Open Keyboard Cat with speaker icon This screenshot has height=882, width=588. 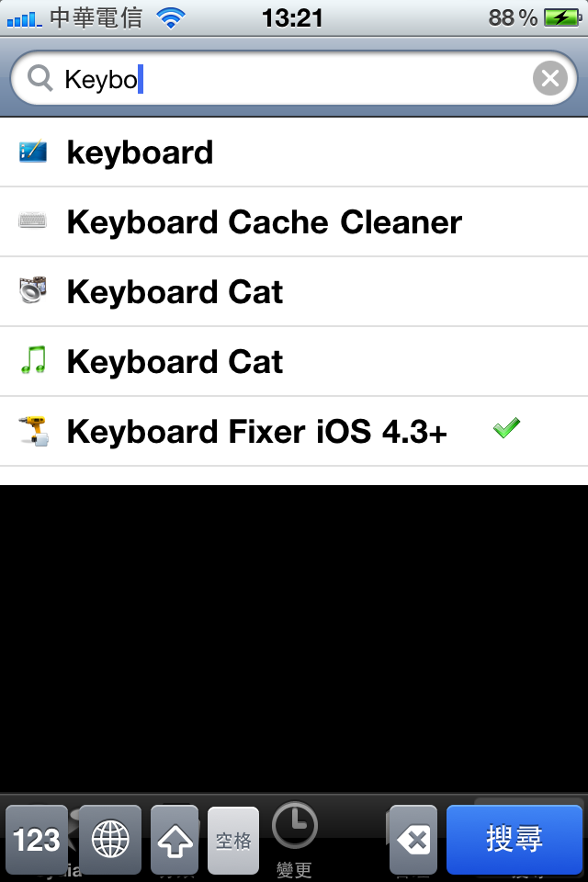294,291
